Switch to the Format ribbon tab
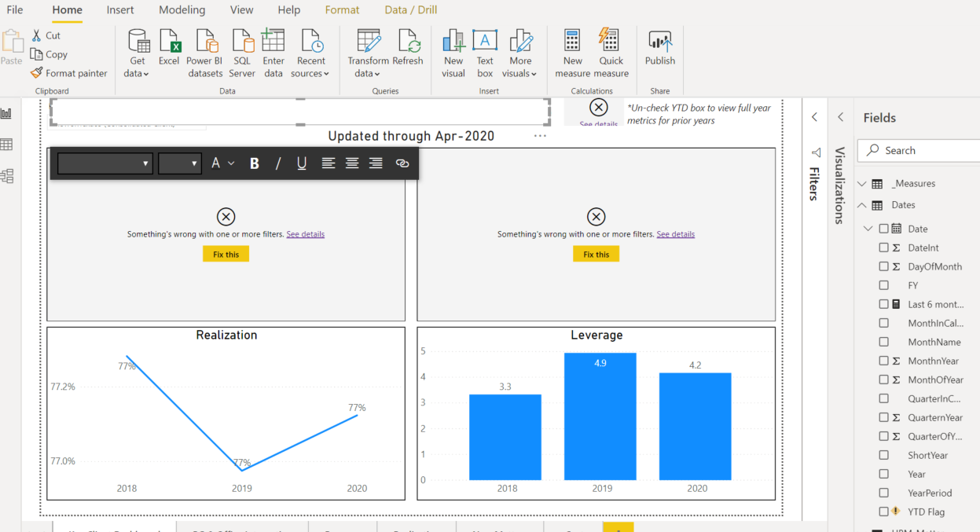 pos(342,10)
